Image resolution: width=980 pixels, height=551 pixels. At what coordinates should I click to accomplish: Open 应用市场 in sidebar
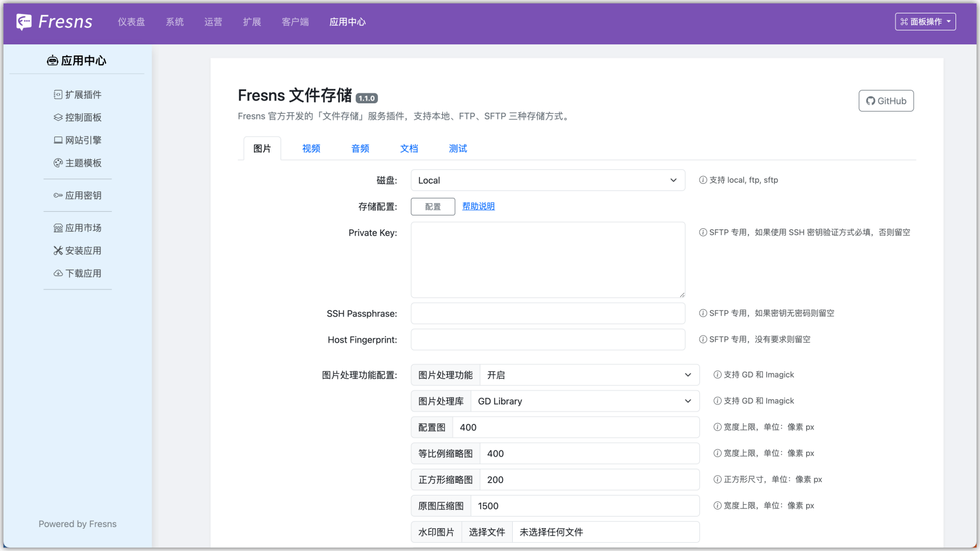click(x=78, y=228)
